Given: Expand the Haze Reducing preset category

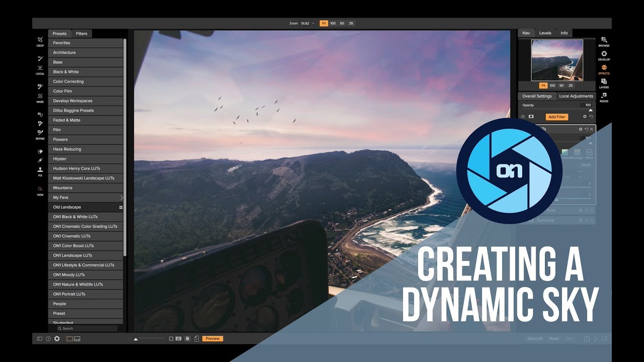Looking at the screenshot, I should (x=86, y=149).
